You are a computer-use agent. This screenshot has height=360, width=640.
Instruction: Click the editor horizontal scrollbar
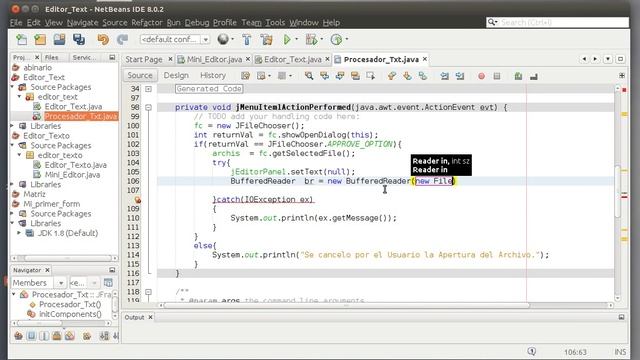[x=345, y=305]
